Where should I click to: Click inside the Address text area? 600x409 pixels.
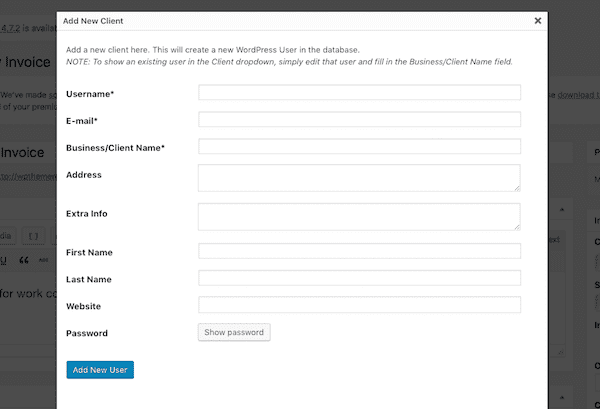(359, 178)
